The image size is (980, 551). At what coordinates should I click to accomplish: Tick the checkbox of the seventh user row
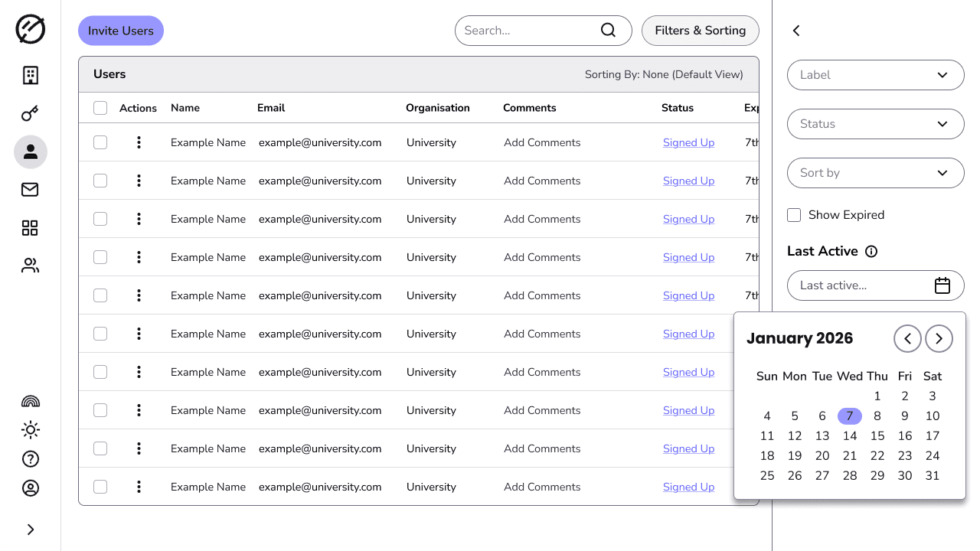(100, 372)
